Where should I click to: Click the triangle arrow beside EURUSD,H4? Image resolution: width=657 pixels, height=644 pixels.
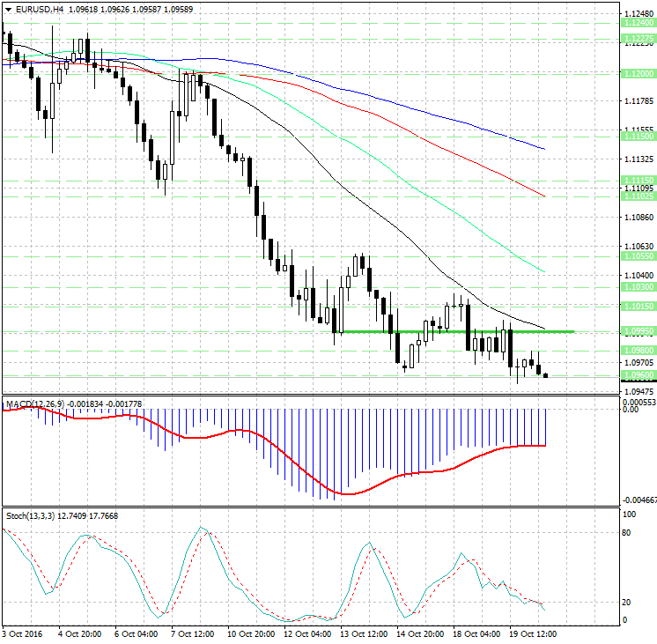8,8
